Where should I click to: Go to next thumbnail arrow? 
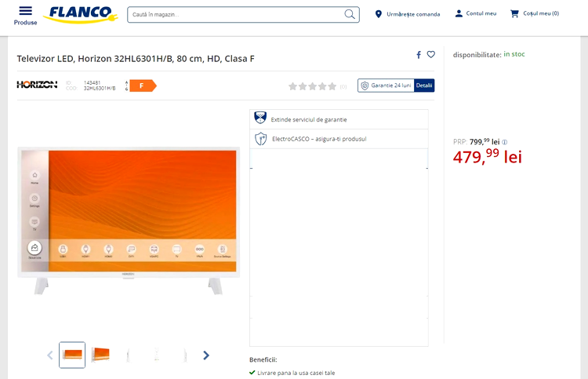[206, 355]
